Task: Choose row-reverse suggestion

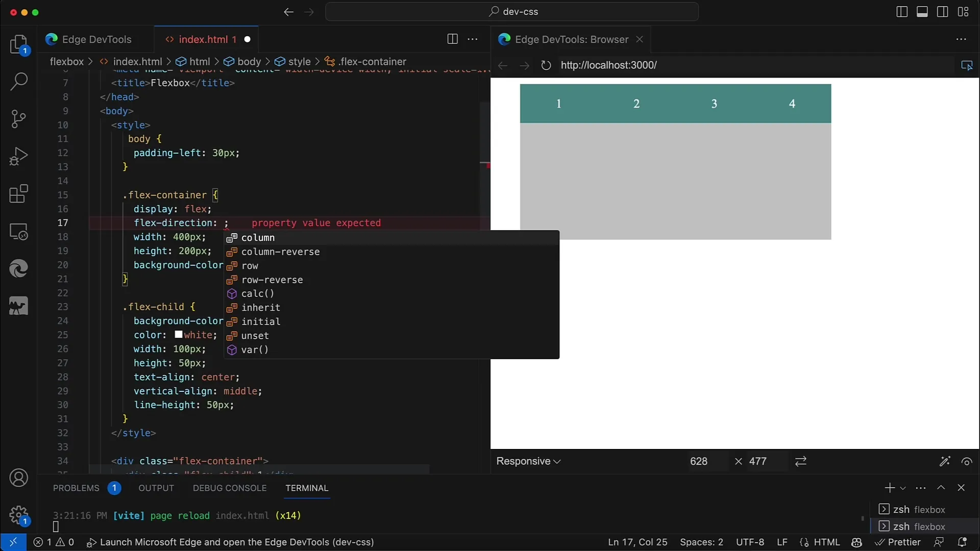Action: pyautogui.click(x=391, y=280)
